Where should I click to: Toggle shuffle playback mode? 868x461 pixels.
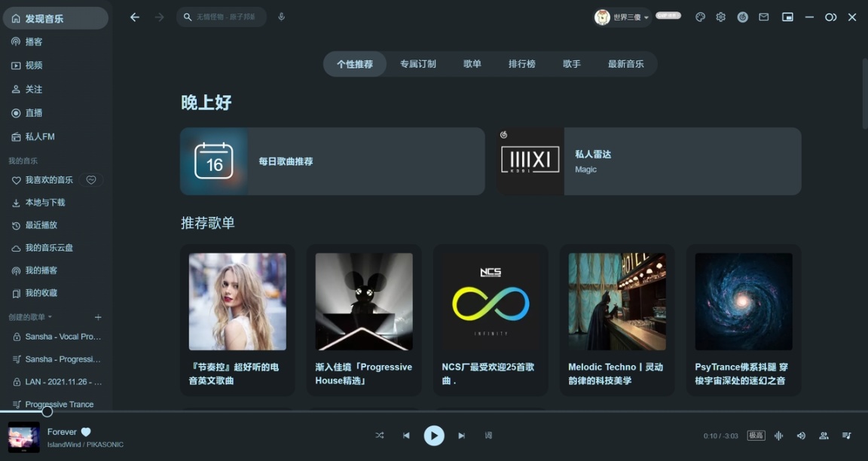point(379,435)
